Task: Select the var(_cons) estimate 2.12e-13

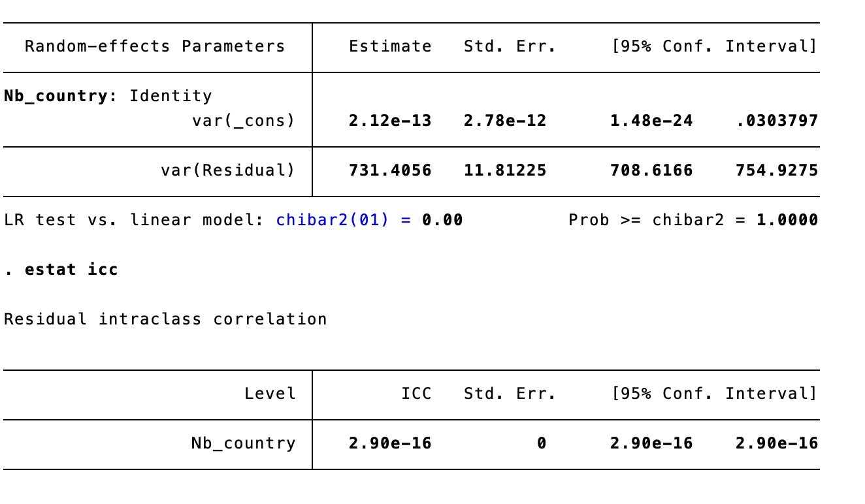Action: coord(390,121)
